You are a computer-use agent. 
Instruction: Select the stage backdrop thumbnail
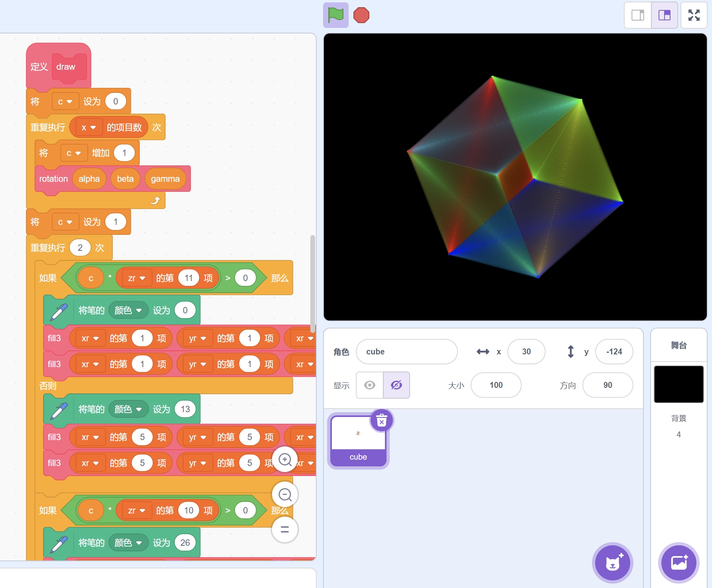click(678, 384)
